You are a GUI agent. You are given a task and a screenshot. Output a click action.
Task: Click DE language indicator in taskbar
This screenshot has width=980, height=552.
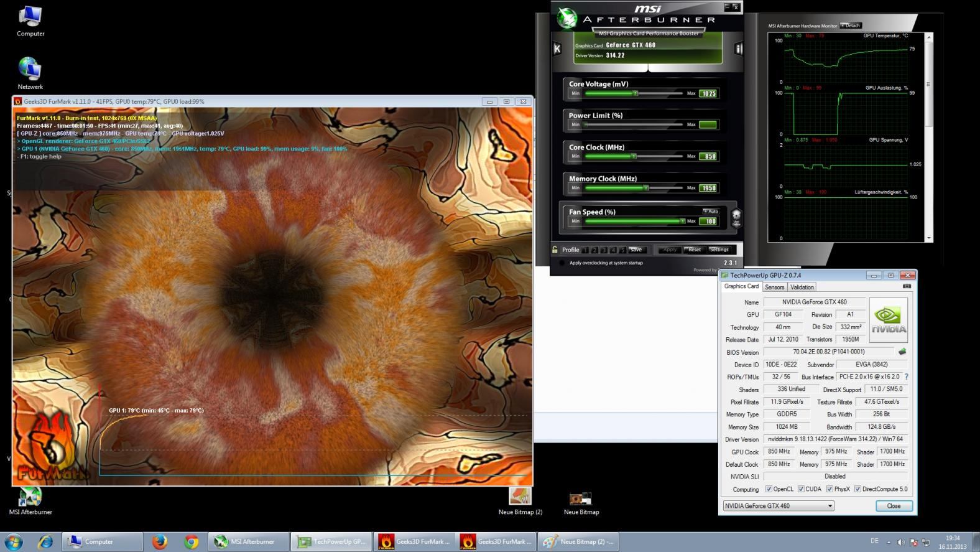[x=874, y=541]
